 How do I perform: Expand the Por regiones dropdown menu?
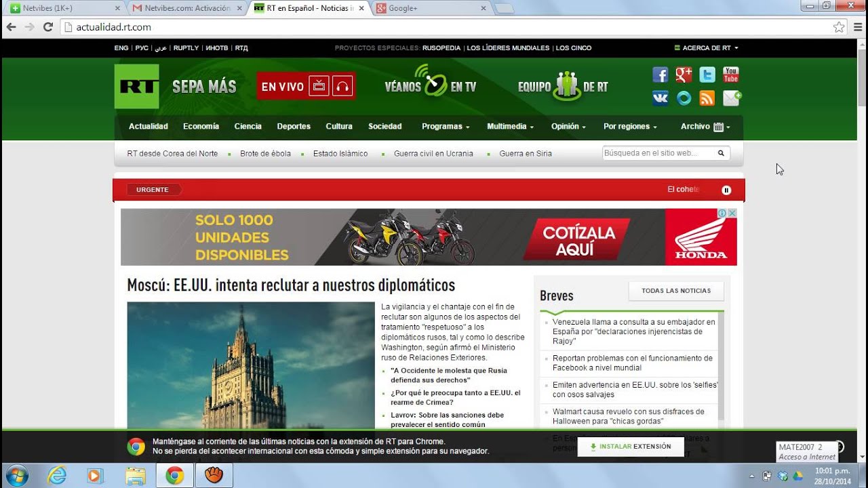click(630, 126)
